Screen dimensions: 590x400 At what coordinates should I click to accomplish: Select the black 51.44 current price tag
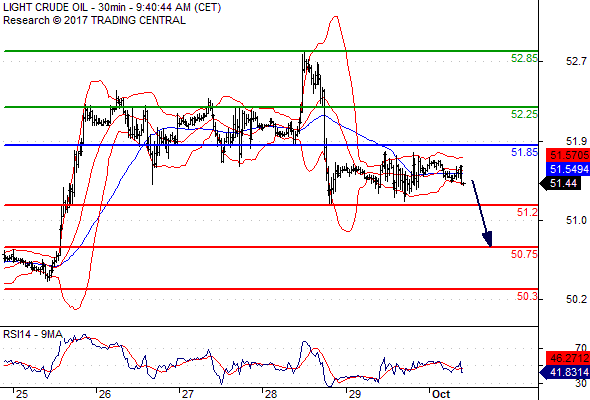pyautogui.click(x=561, y=184)
